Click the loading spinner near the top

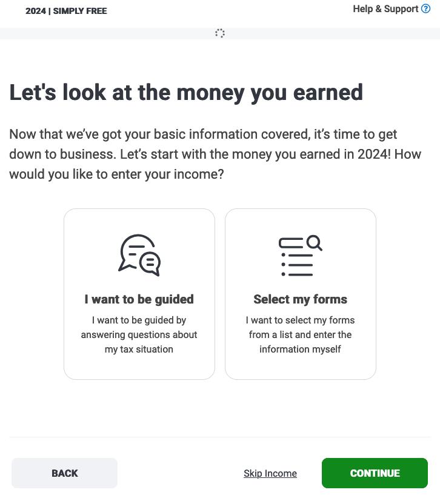219,33
